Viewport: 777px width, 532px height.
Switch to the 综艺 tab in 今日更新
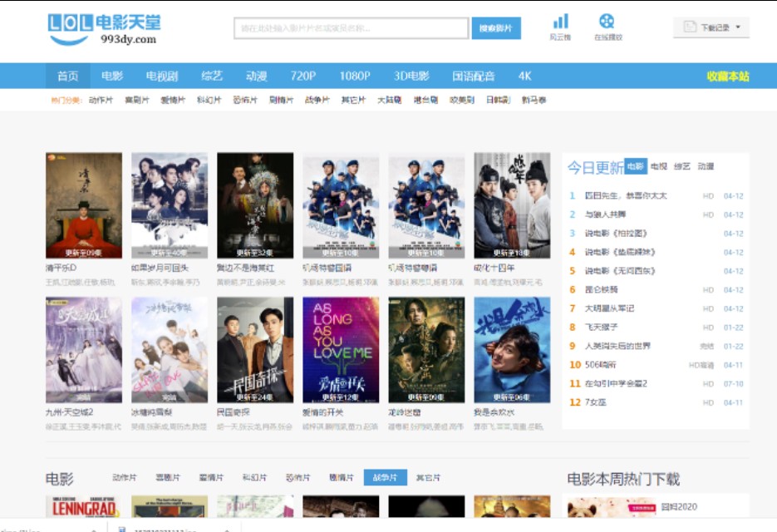(x=682, y=166)
